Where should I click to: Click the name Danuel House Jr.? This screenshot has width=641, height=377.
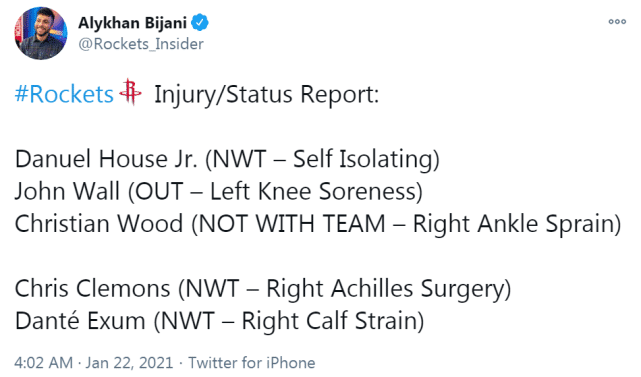[x=106, y=159]
